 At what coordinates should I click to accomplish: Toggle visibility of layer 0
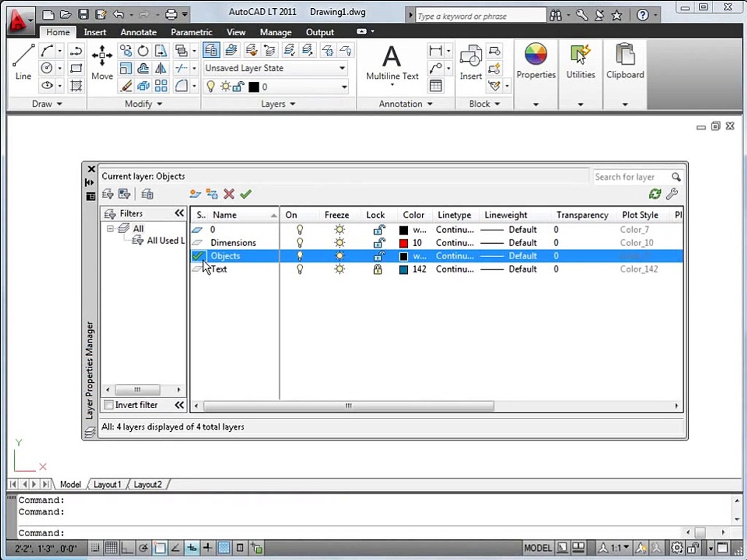tap(299, 230)
